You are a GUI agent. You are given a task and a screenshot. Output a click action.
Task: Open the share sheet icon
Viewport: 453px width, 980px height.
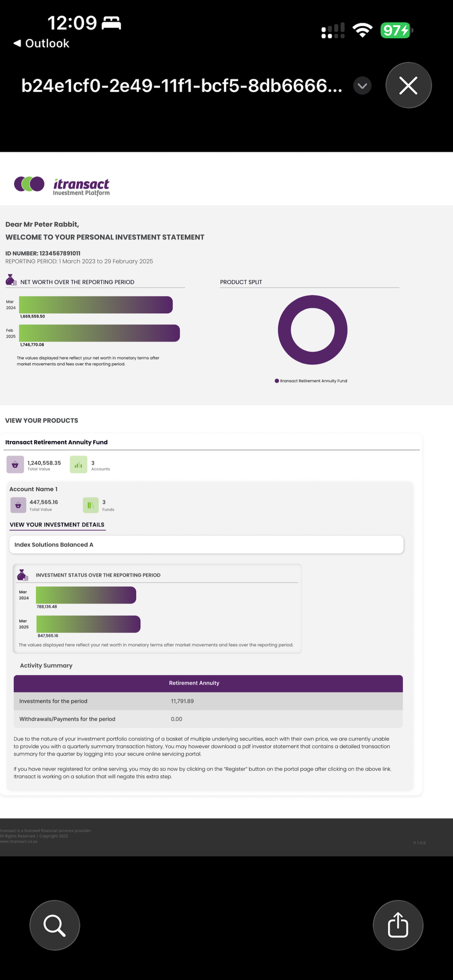click(398, 925)
